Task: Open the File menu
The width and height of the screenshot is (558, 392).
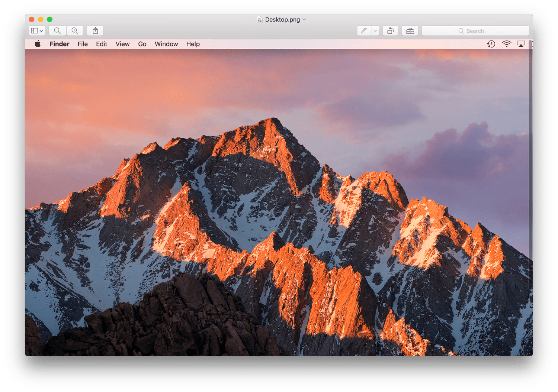Action: pyautogui.click(x=83, y=44)
